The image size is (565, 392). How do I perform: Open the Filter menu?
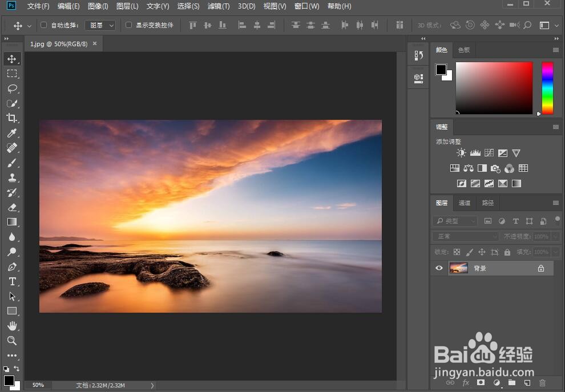point(219,6)
